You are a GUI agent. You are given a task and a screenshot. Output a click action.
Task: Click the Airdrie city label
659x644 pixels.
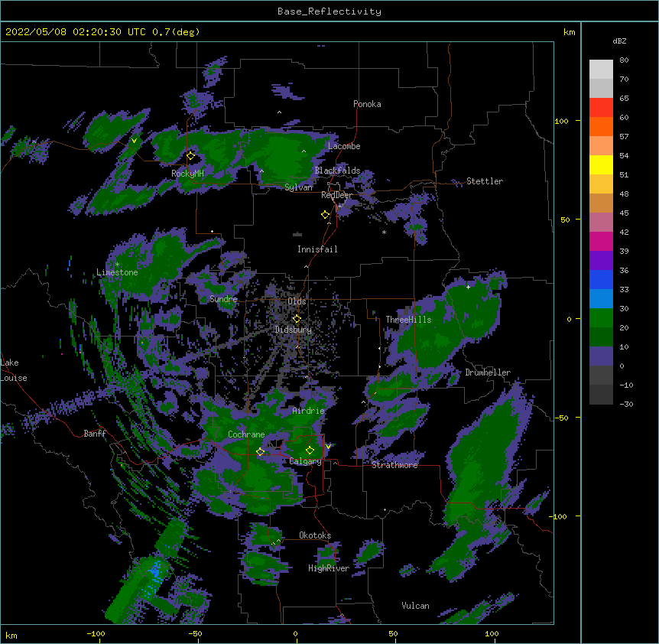pyautogui.click(x=308, y=411)
